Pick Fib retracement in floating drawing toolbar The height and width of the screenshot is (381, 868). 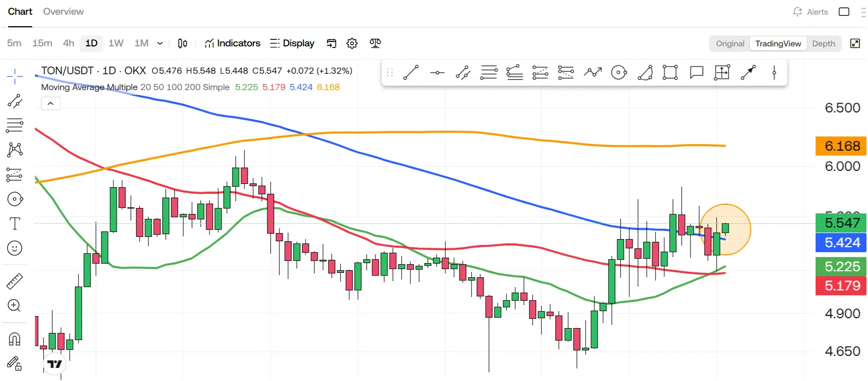click(489, 73)
